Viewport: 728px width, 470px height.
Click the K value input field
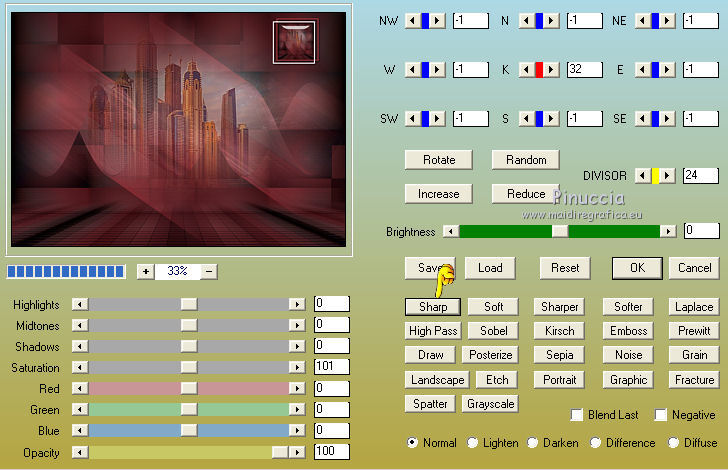click(x=585, y=70)
